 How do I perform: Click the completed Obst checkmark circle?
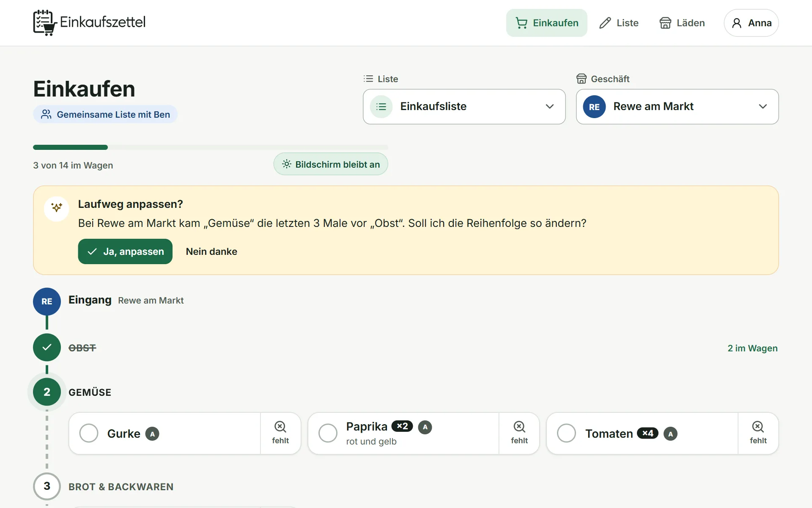tap(47, 348)
